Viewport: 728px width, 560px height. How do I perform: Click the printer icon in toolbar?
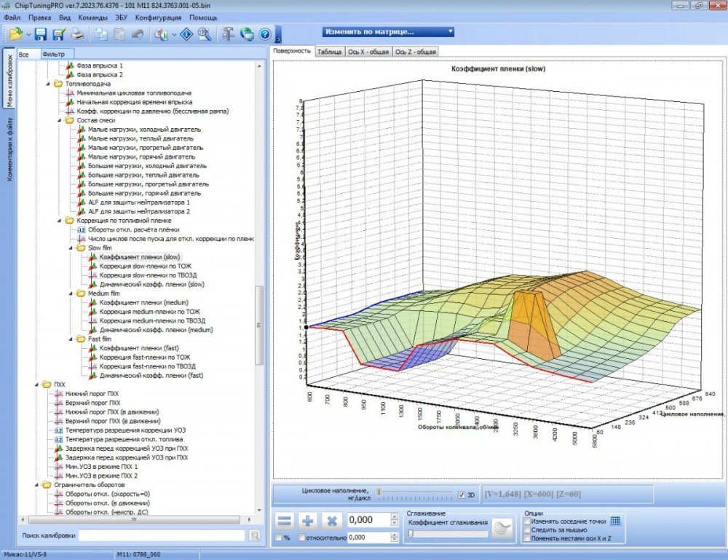coord(77,33)
